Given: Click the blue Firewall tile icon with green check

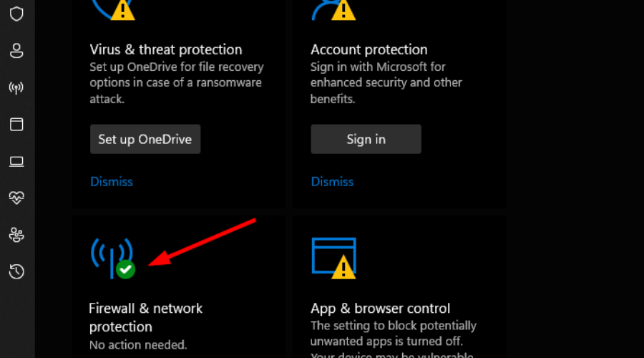Looking at the screenshot, I should click(112, 258).
